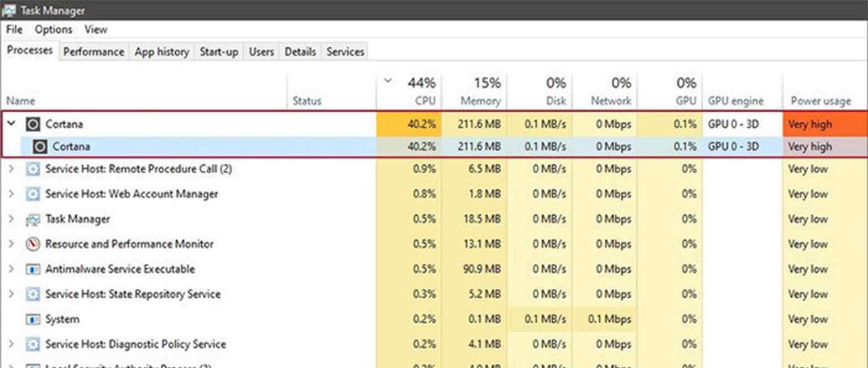
Task: Click the parent Cortana process icon
Action: click(33, 125)
